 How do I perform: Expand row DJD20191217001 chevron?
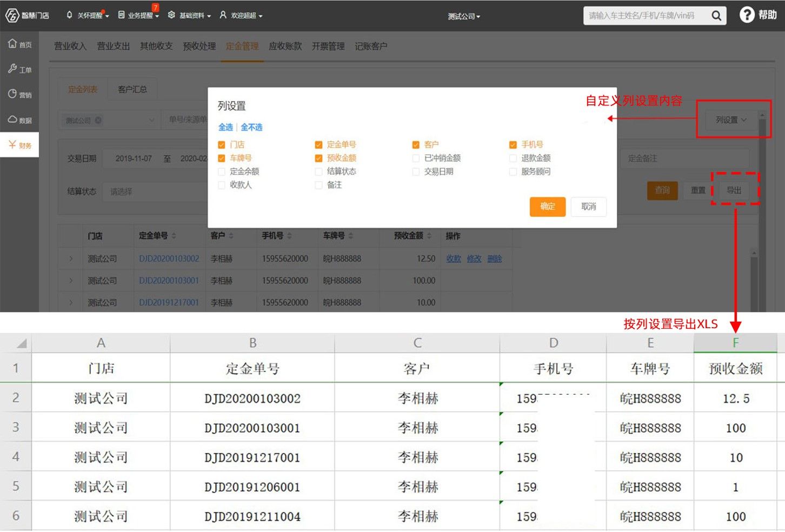(x=71, y=302)
